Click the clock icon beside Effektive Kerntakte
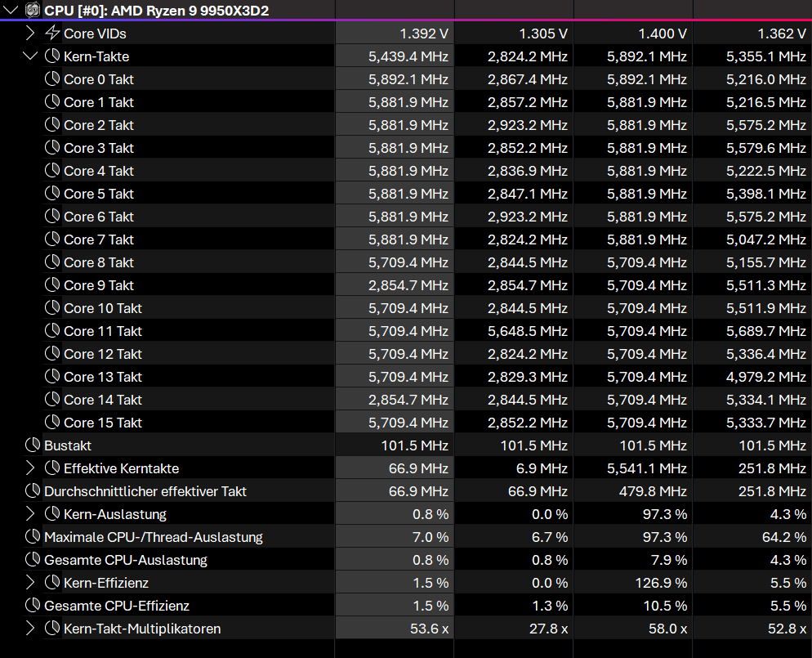 (x=52, y=468)
